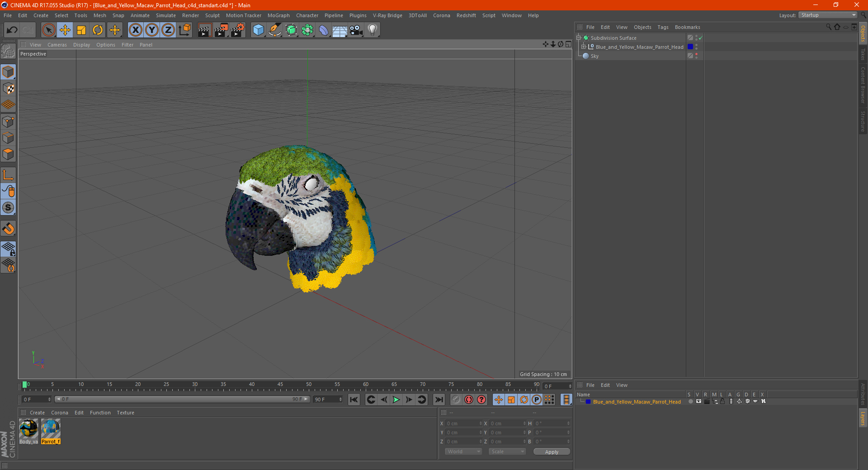Toggle Sky visibility dots
Screen dimensions: 868x470
(696, 56)
